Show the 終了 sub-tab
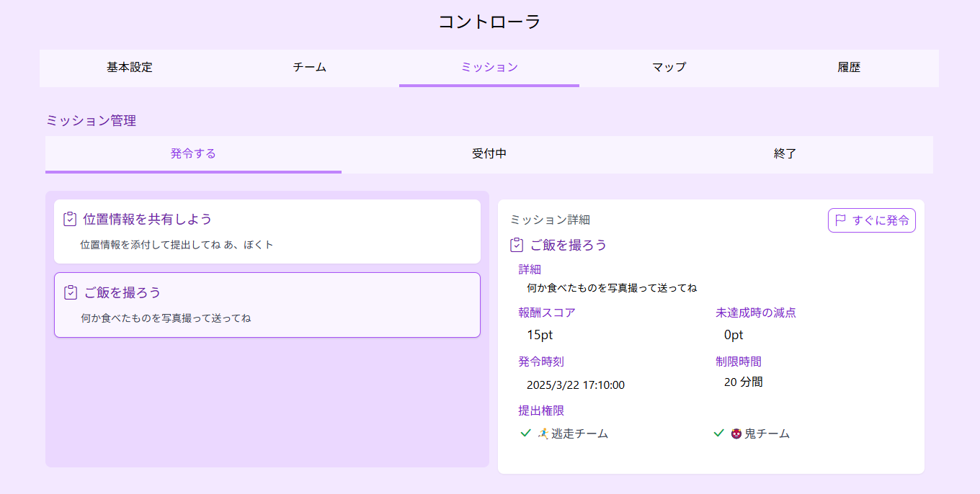Viewport: 980px width, 494px height. coord(785,154)
